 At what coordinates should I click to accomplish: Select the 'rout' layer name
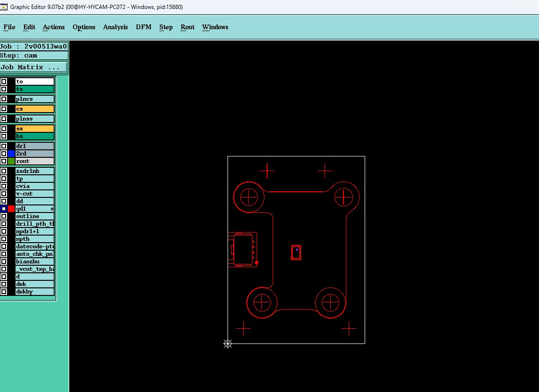(35, 161)
